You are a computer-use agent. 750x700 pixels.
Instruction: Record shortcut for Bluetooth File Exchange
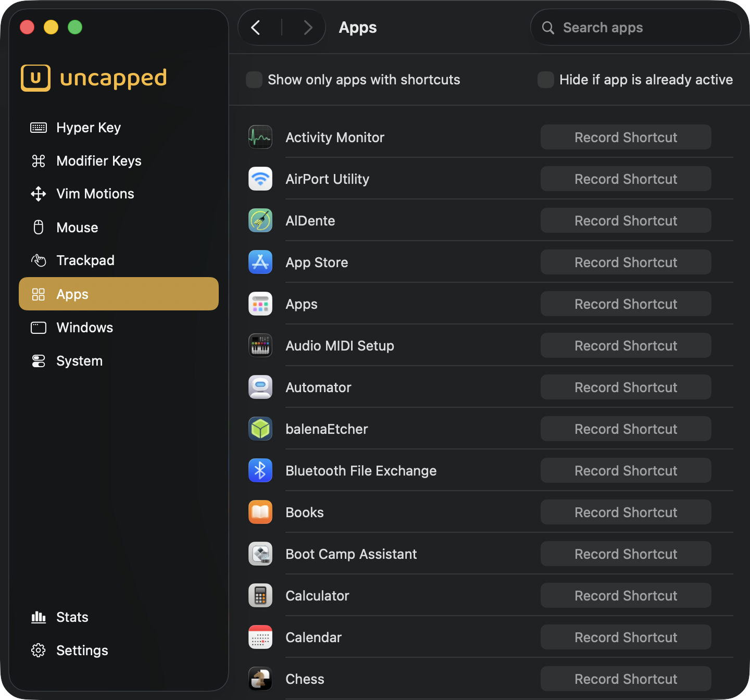click(626, 470)
